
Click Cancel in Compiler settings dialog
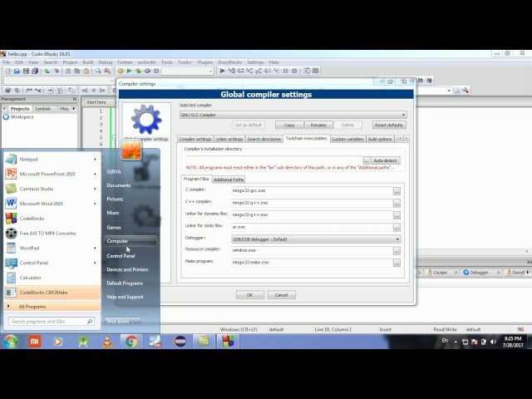click(281, 295)
